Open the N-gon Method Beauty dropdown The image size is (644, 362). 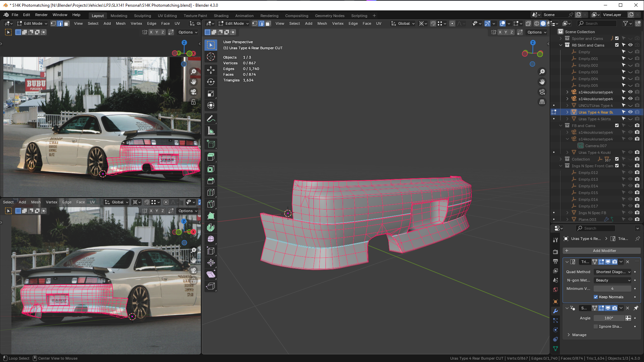(613, 280)
